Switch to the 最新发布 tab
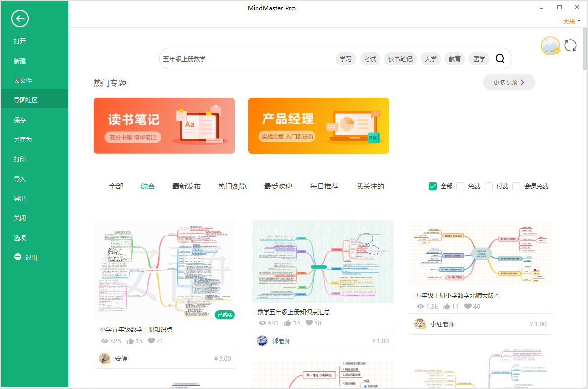 pyautogui.click(x=187, y=186)
